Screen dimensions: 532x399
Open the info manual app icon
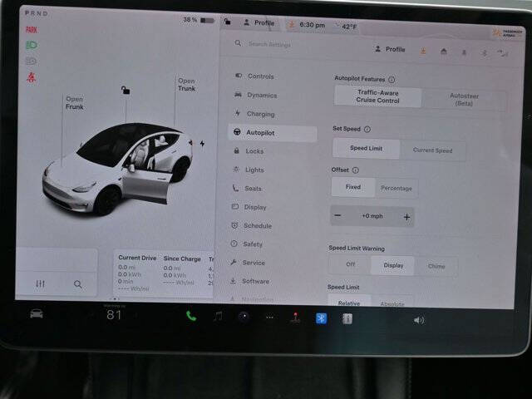(x=347, y=319)
